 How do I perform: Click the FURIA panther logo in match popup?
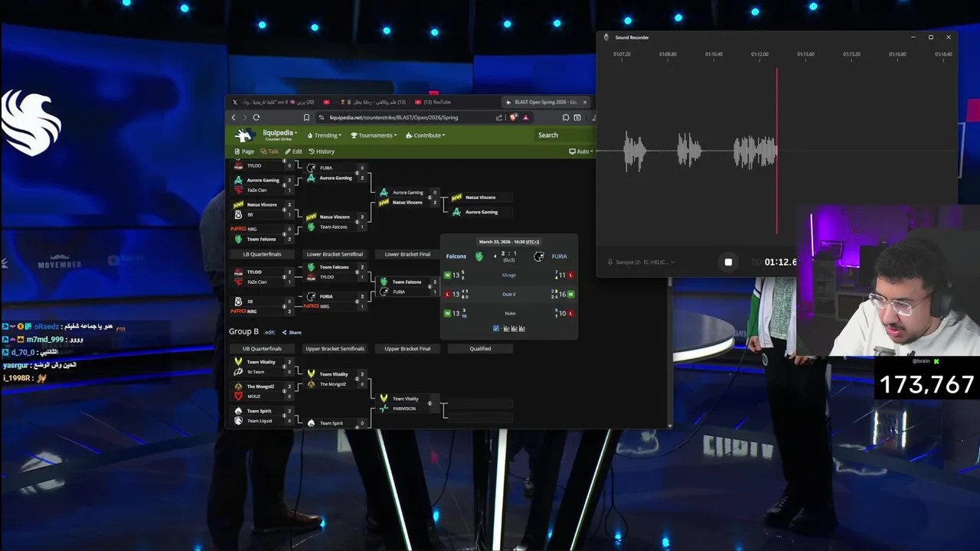[x=539, y=256]
